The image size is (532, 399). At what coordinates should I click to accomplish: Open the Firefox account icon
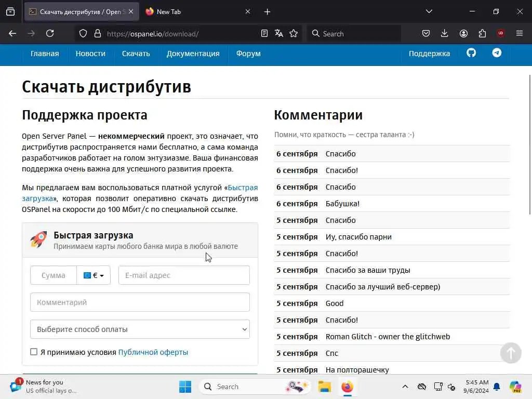pyautogui.click(x=463, y=33)
